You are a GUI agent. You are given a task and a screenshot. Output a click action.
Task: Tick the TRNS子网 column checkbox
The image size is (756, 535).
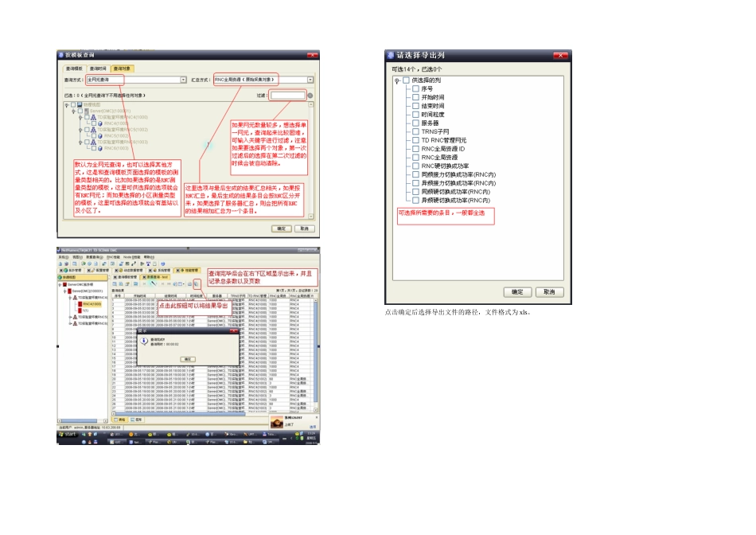click(x=415, y=131)
